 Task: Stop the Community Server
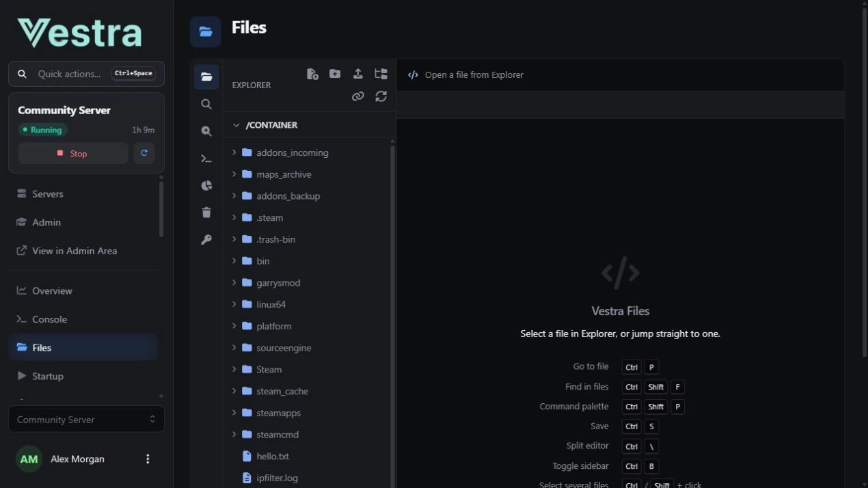tap(73, 153)
